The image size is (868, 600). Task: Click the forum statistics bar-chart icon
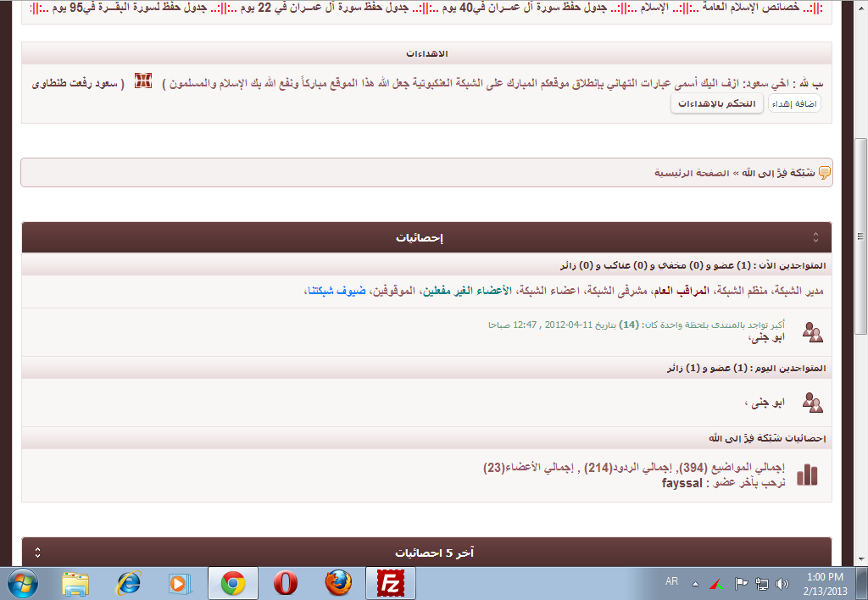coord(807,475)
